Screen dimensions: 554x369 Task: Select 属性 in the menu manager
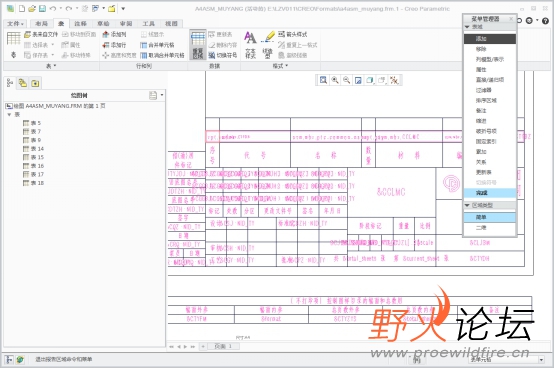pyautogui.click(x=490, y=69)
